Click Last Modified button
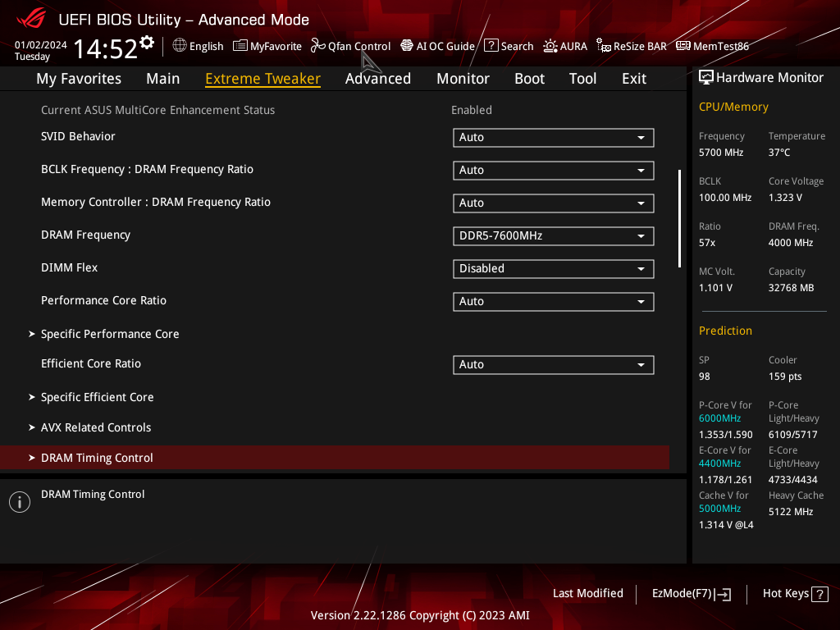Image resolution: width=840 pixels, height=630 pixels. point(587,593)
